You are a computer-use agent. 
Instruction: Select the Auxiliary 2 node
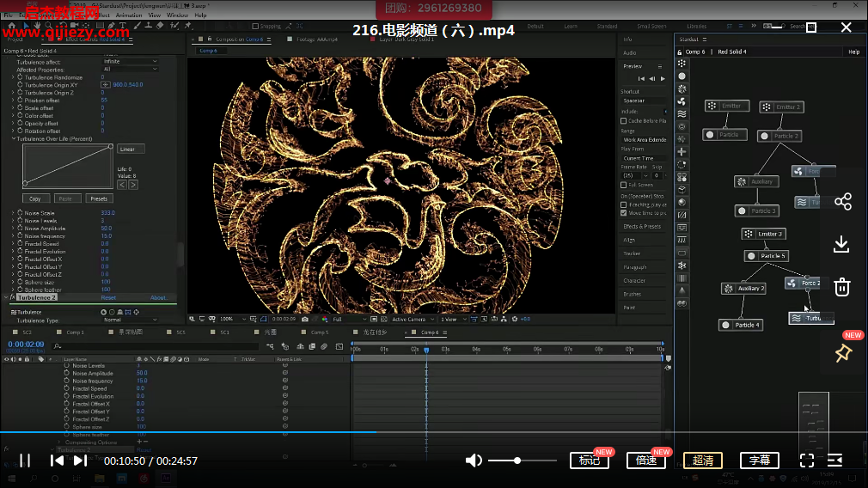(744, 289)
